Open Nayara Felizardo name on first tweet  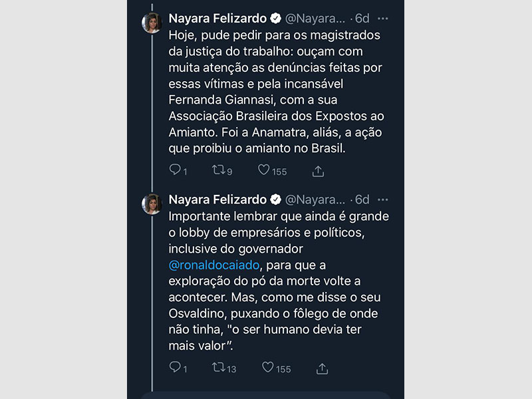tap(217, 18)
